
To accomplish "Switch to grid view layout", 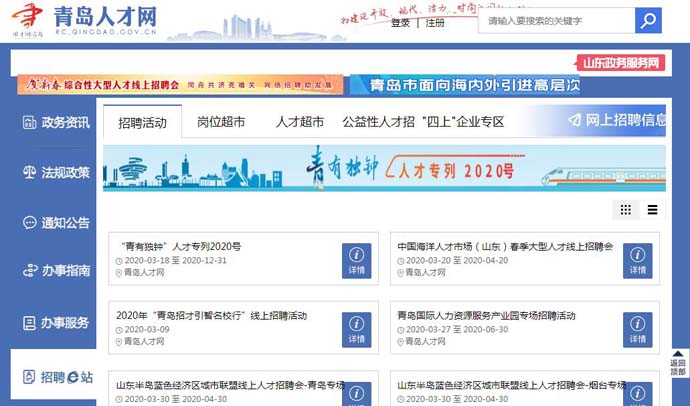I will point(626,210).
